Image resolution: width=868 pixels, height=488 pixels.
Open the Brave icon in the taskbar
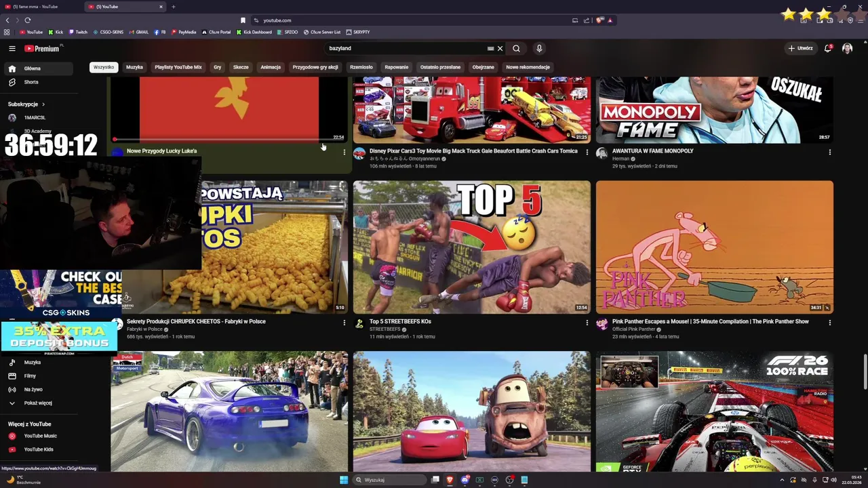click(450, 480)
